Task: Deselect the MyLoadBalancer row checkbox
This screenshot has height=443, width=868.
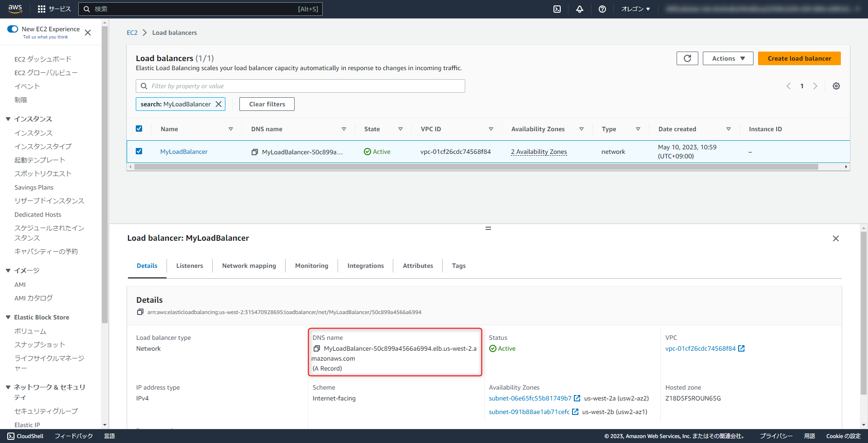Action: (139, 151)
